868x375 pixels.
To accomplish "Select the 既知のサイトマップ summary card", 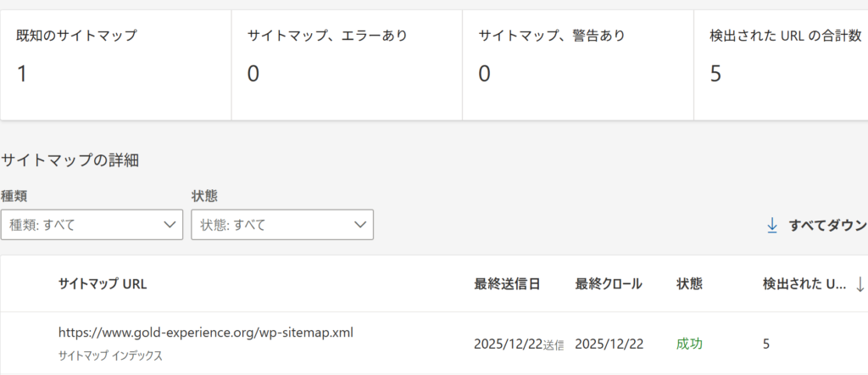I will coord(116,64).
